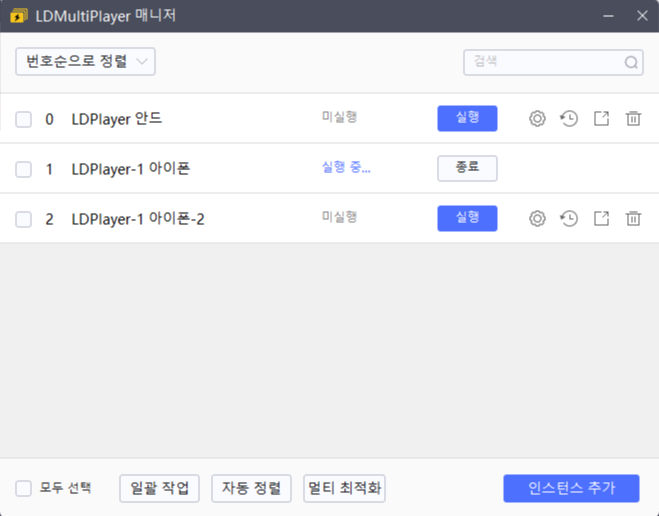Check the box for instance 0 LDPlayer 안드
The image size is (659, 516).
tap(24, 119)
